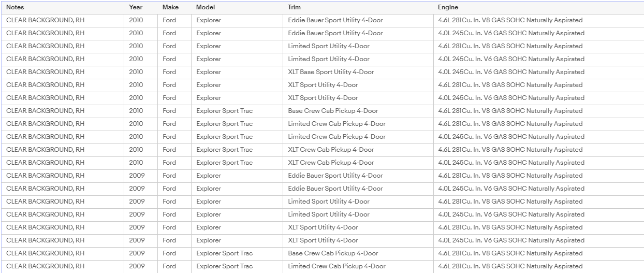Select 4.6L V8 engine for 2010 XLT Crew Cab Pickup
The width and height of the screenshot is (644, 273).
pyautogui.click(x=510, y=150)
